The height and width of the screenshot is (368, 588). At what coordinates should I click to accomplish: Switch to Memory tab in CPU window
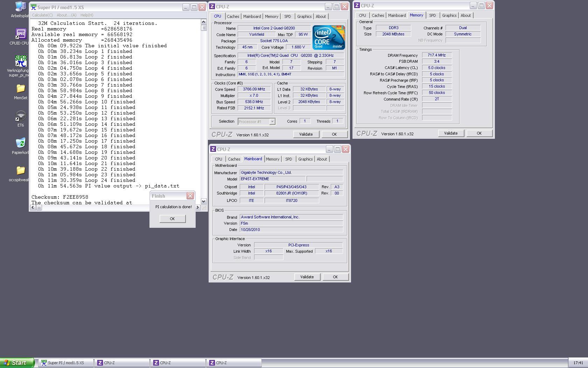coord(272,16)
